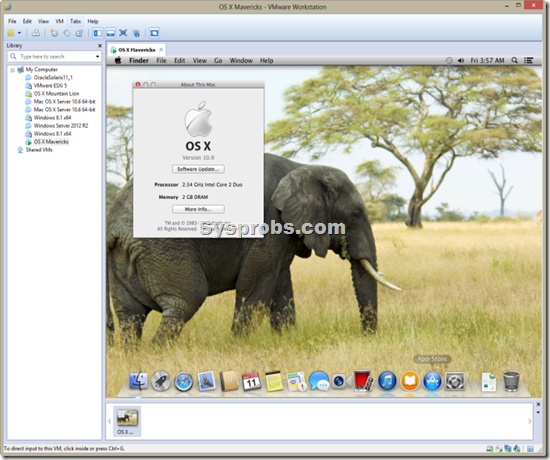Open the snapshot manager toolbar icon

(79, 33)
